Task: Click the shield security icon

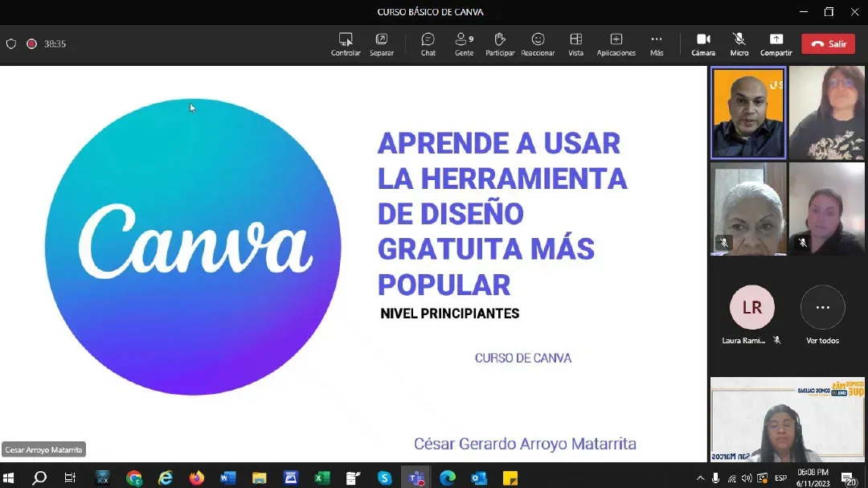Action: [x=11, y=43]
